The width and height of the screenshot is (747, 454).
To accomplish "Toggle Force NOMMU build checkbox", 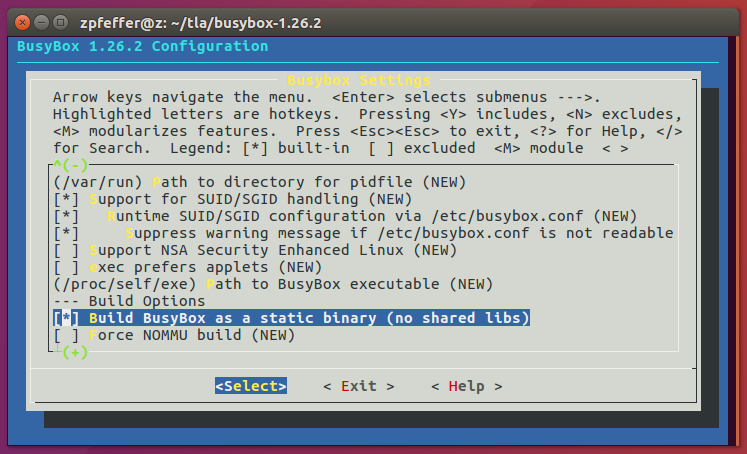I will [x=66, y=335].
